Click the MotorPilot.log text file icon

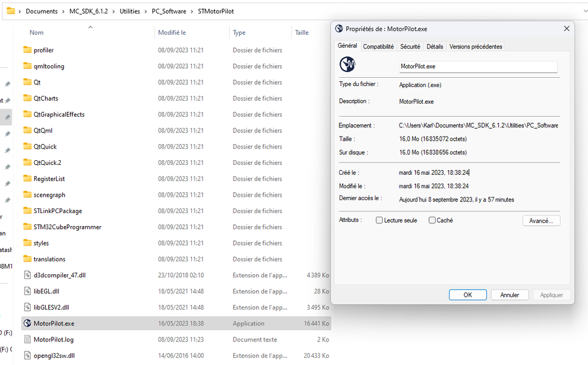coord(28,340)
